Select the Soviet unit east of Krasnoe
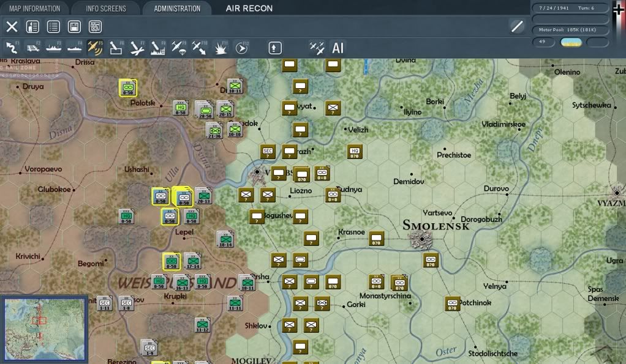 [x=376, y=238]
